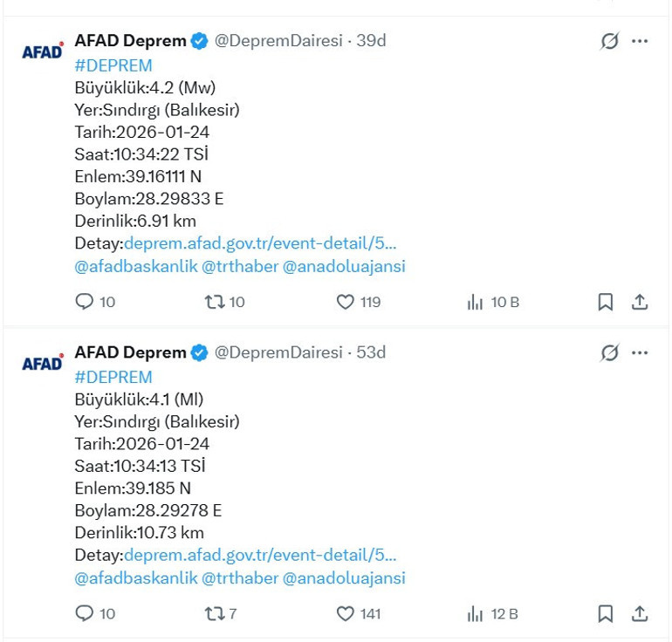
Task: Like the tweet with 141 likes
Action: [x=346, y=614]
